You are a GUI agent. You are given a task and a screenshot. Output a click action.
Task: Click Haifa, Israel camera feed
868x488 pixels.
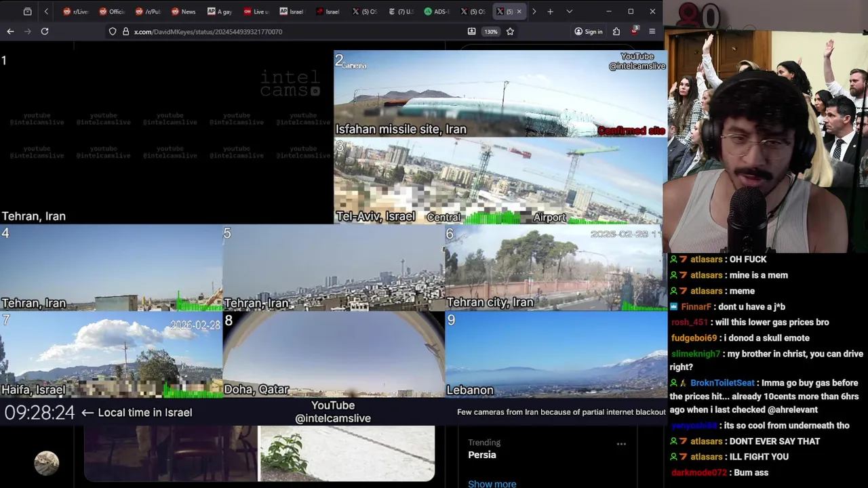(x=111, y=354)
